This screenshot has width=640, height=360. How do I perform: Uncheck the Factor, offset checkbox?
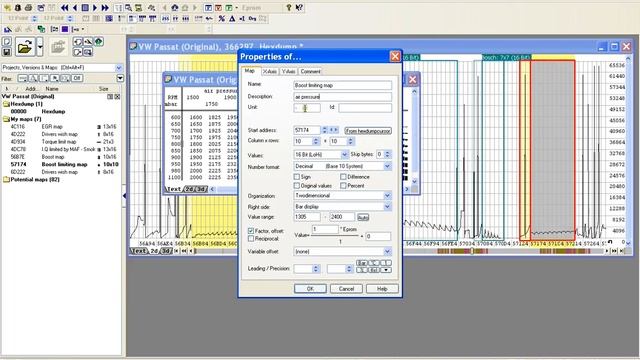tap(251, 231)
